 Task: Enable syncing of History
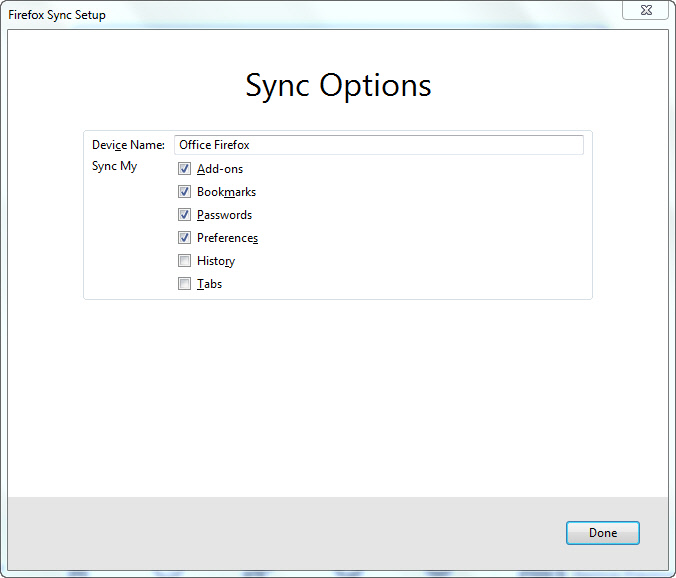click(184, 260)
